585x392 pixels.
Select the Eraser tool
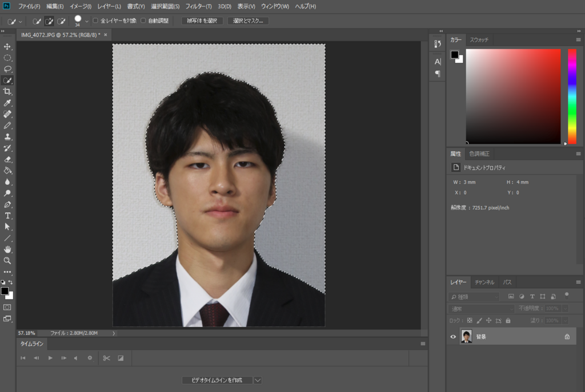[7, 160]
